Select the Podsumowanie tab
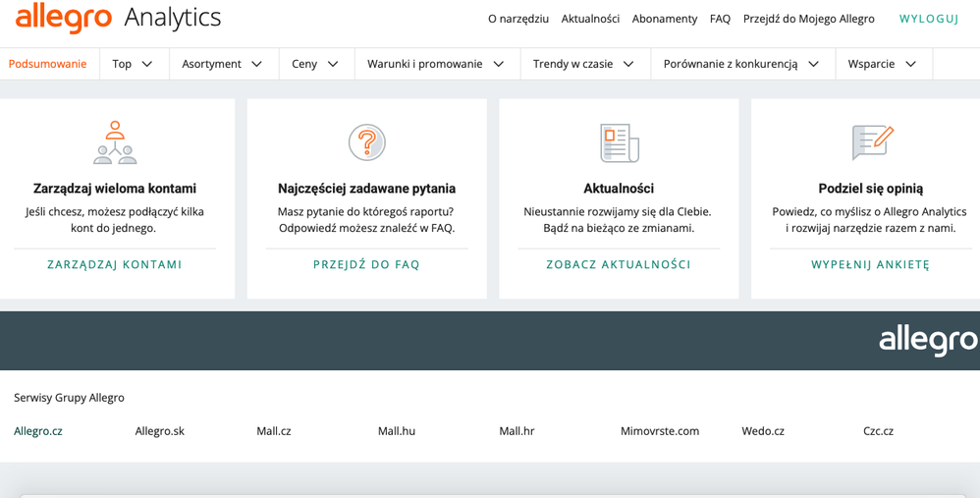 click(48, 64)
